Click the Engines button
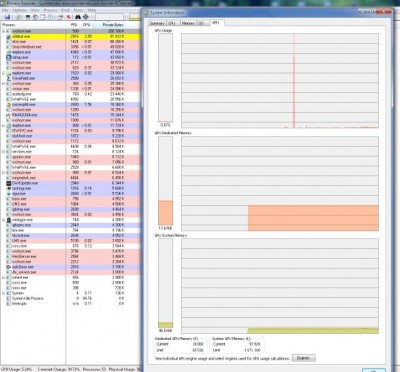This screenshot has width=400, height=372. pos(303,358)
